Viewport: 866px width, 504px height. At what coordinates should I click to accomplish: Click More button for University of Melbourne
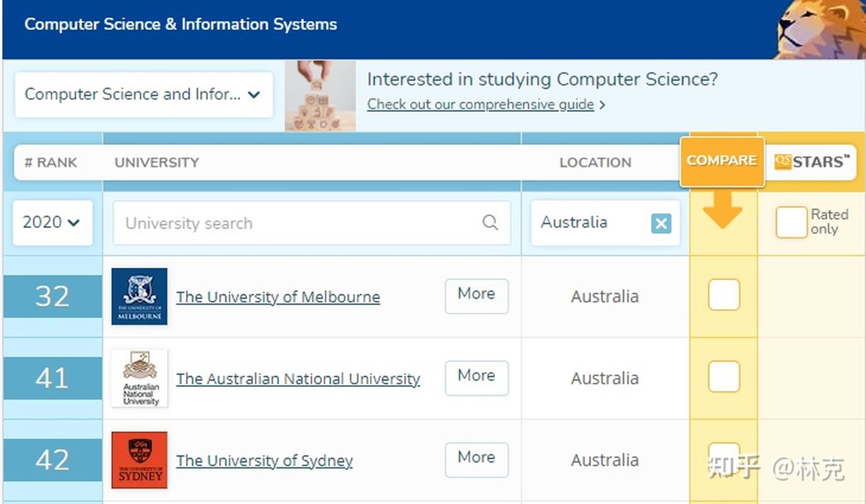pyautogui.click(x=476, y=296)
